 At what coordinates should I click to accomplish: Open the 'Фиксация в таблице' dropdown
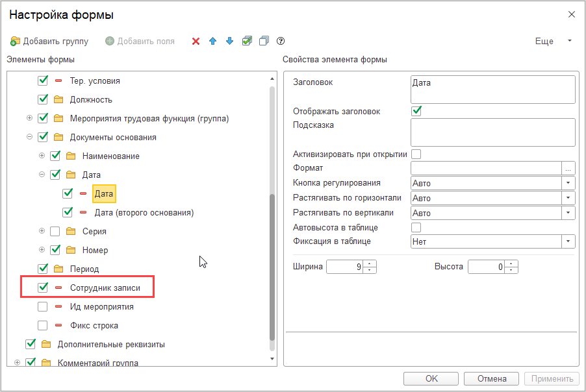tap(568, 241)
